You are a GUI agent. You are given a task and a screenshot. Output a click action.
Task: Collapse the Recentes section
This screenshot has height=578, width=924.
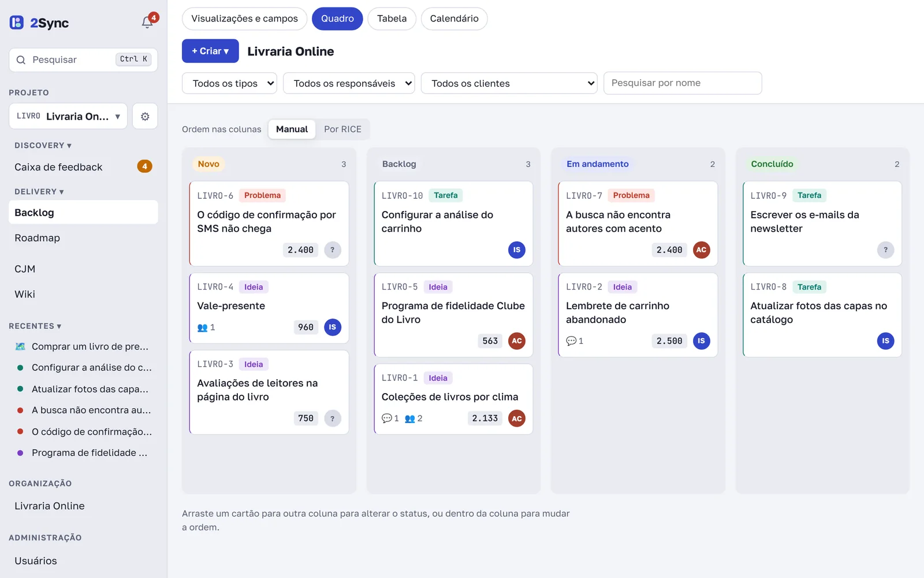[x=35, y=326]
